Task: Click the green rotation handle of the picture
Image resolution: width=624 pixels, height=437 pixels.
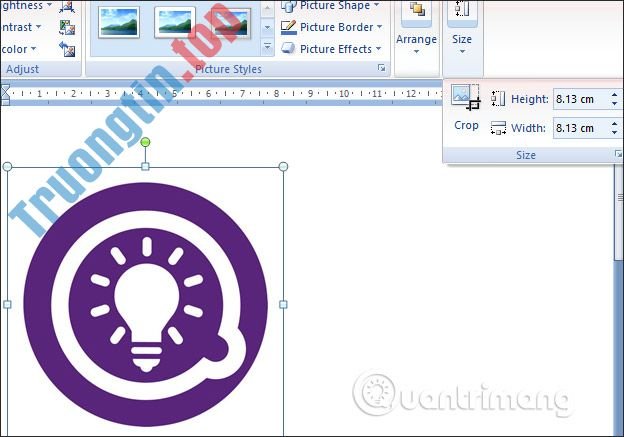Action: [145, 142]
